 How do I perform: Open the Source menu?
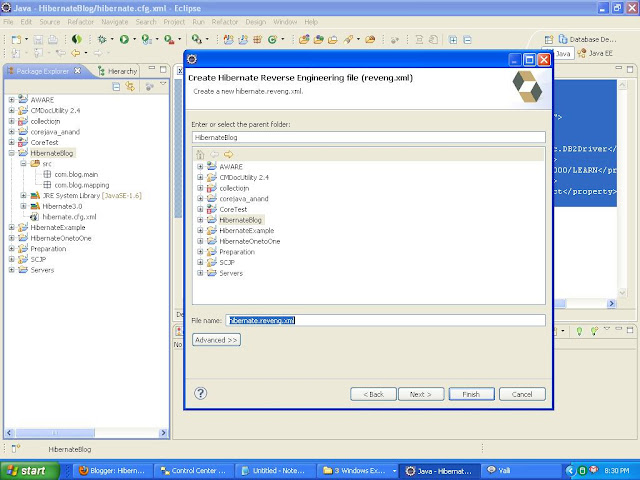click(x=50, y=22)
